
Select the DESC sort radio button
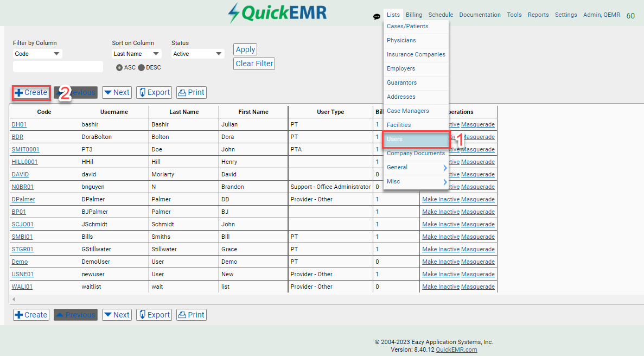pos(141,67)
